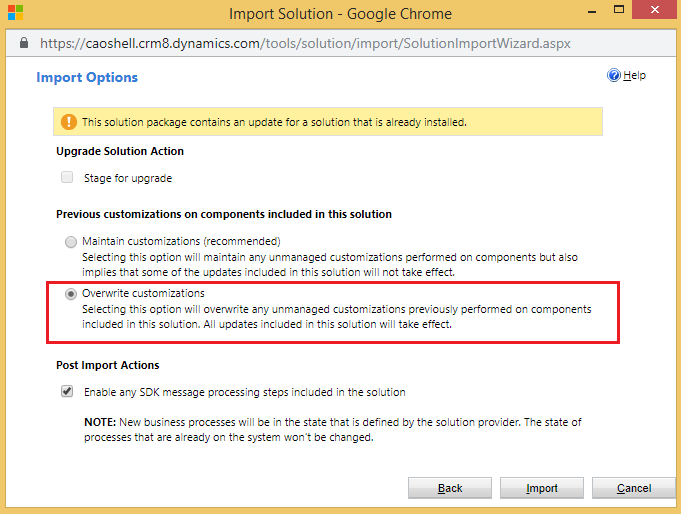Click the NOTE about new business processes
The width and height of the screenshot is (681, 514).
pos(333,430)
